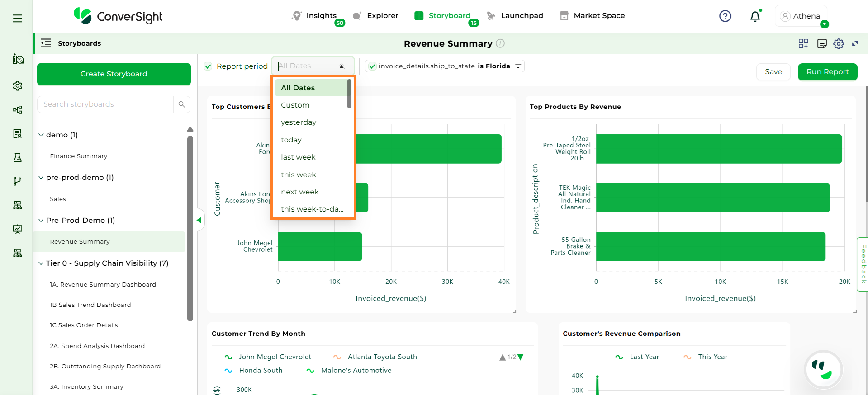868x395 pixels.
Task: Click the Run Report button
Action: tap(827, 72)
